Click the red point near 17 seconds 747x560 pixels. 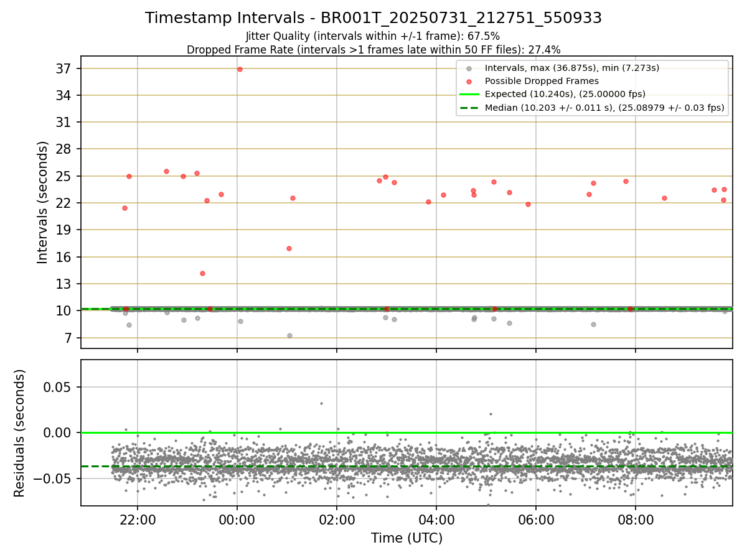[289, 248]
